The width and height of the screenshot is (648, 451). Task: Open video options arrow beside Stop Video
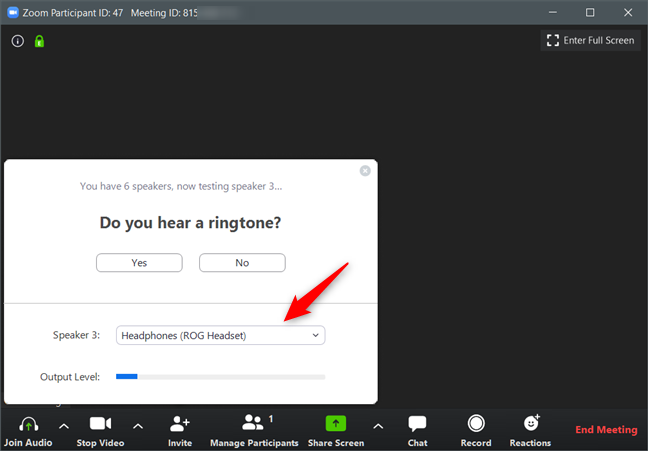coord(138,426)
